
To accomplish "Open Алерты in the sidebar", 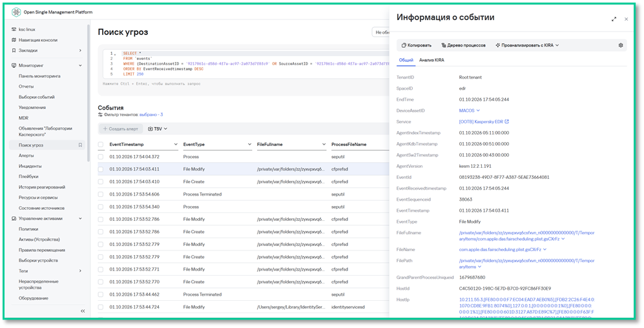I will click(x=26, y=156).
